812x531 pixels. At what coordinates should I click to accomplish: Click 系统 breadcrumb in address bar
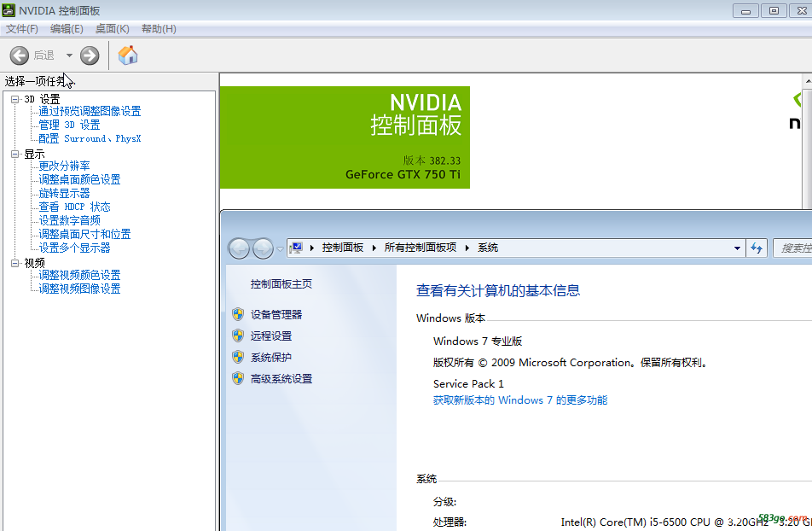(488, 248)
